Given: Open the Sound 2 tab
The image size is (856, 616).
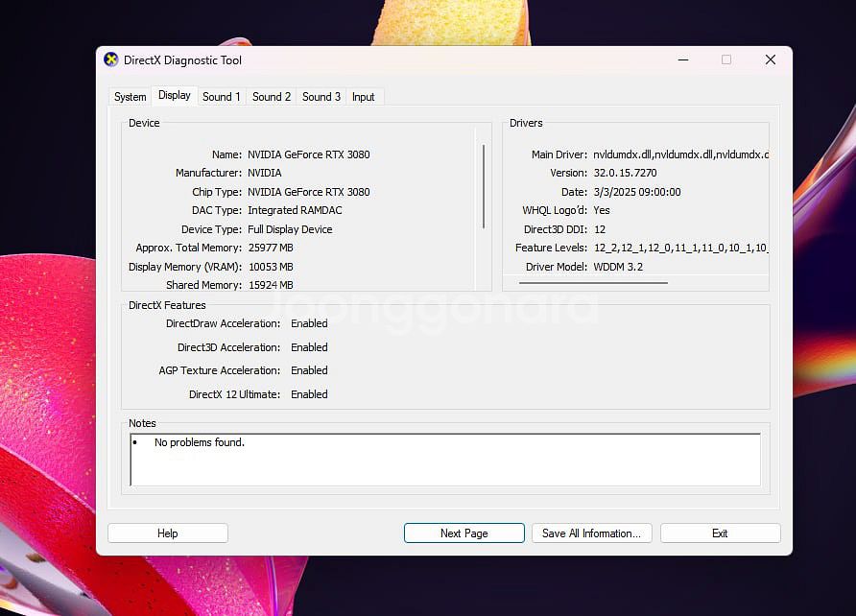Looking at the screenshot, I should tap(272, 97).
